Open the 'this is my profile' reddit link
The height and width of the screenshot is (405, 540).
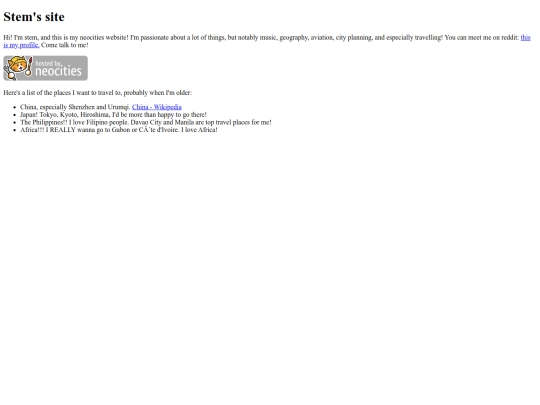pyautogui.click(x=21, y=45)
